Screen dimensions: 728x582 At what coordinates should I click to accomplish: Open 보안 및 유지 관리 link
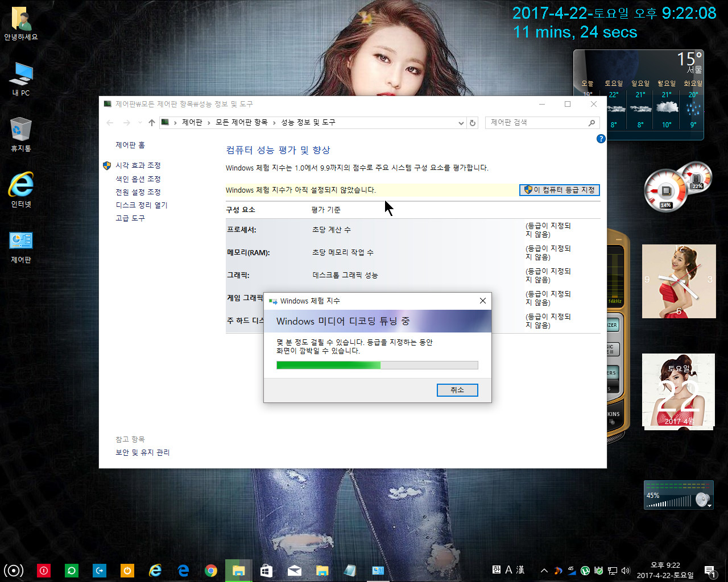143,452
